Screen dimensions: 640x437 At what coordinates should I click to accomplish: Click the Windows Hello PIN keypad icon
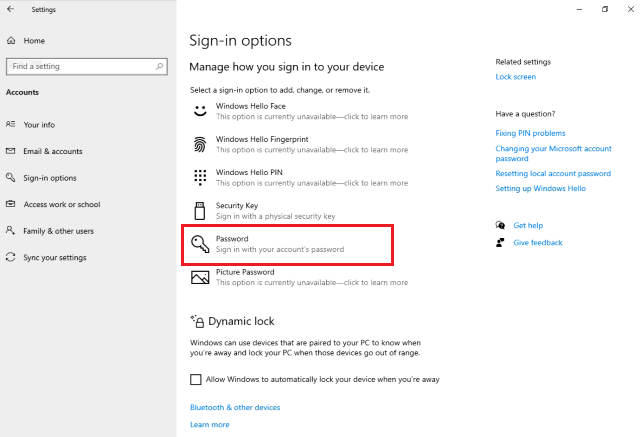click(x=199, y=177)
